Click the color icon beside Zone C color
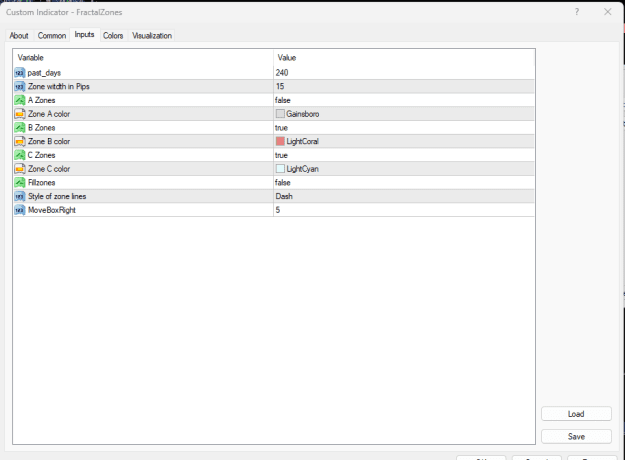 [x=20, y=169]
